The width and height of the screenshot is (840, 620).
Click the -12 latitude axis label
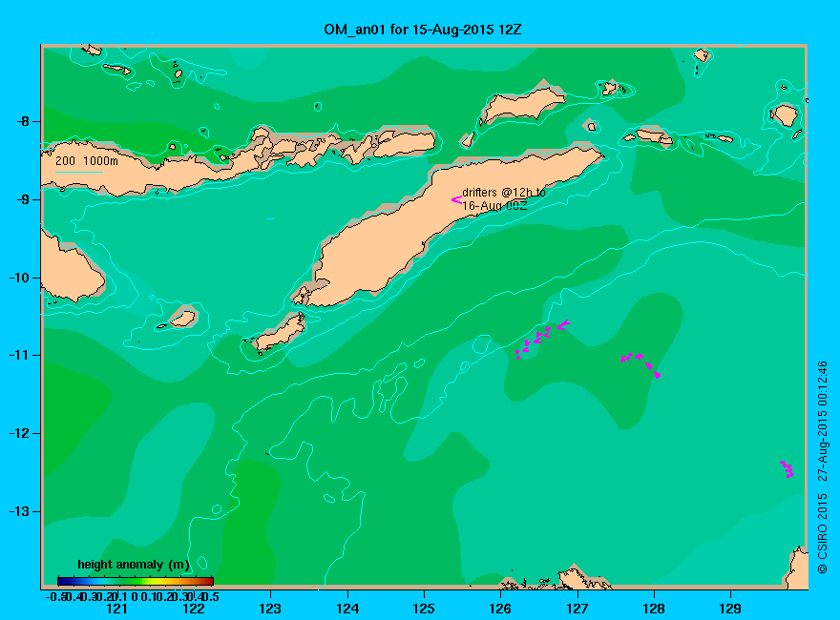[x=19, y=433]
